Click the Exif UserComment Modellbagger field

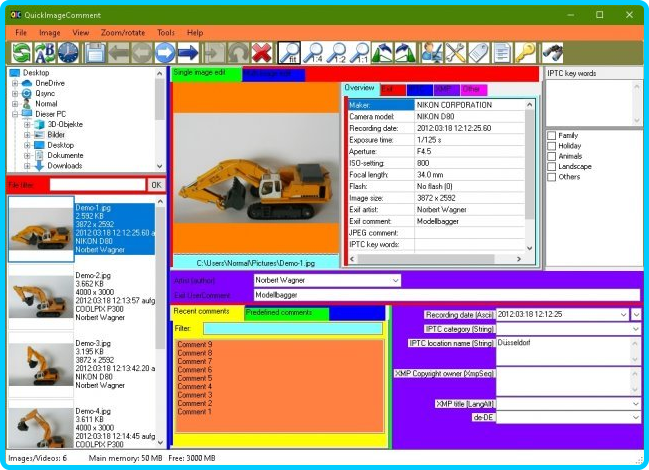447,295
